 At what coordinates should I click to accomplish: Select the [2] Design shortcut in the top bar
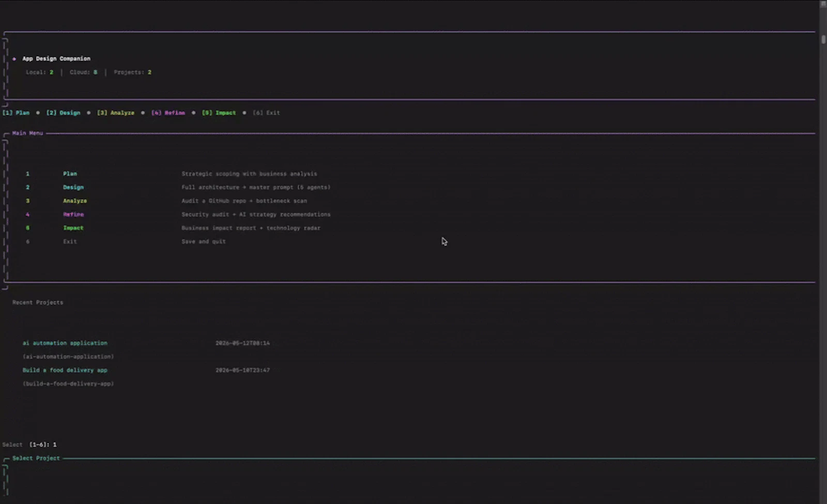click(x=63, y=113)
